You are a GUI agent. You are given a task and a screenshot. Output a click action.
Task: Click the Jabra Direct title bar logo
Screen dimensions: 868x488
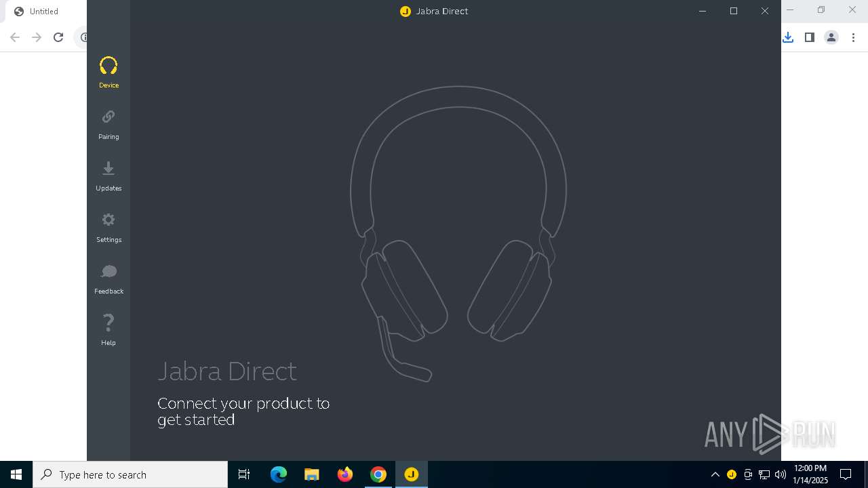click(406, 11)
